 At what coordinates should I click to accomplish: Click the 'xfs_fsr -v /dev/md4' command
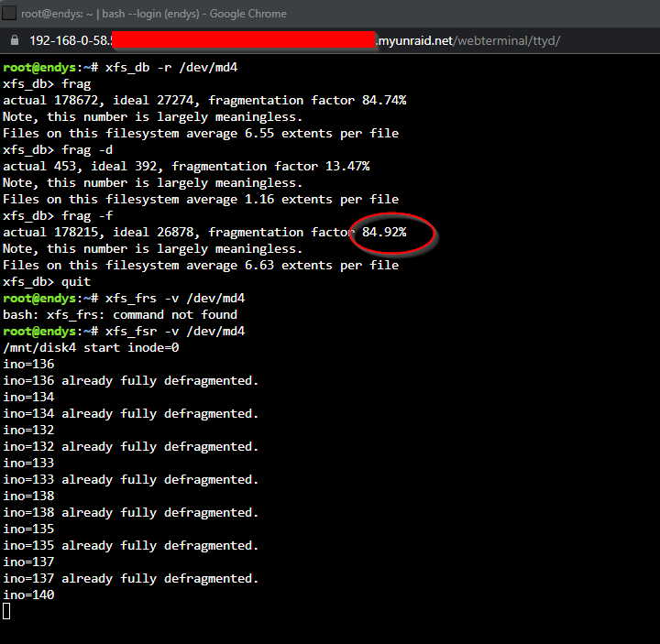click(175, 331)
